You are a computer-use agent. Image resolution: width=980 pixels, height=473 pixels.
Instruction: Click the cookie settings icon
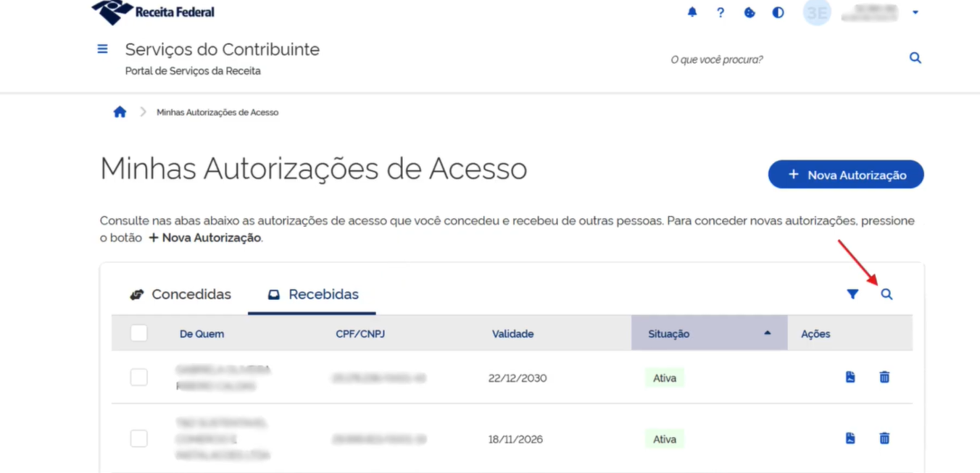pyautogui.click(x=749, y=12)
